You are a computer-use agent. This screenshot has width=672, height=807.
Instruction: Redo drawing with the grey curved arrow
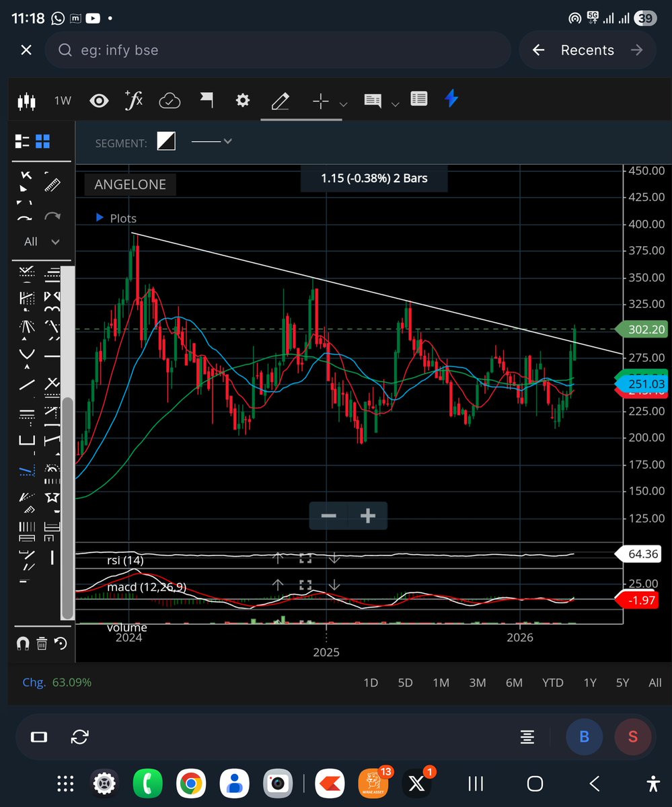coord(52,217)
